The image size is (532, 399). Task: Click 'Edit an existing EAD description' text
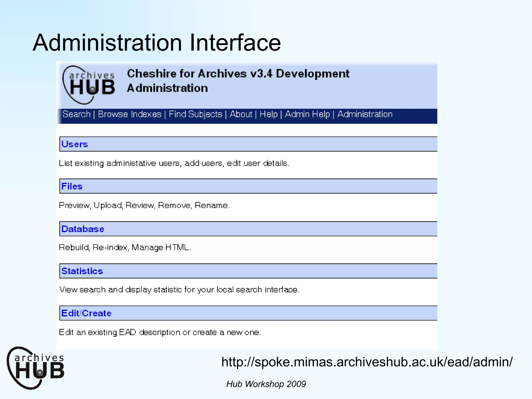tap(160, 332)
